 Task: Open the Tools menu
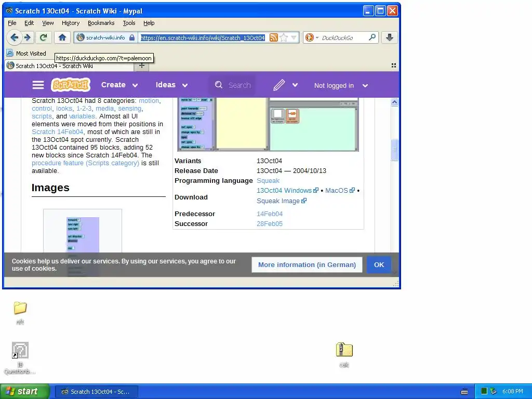(x=129, y=23)
